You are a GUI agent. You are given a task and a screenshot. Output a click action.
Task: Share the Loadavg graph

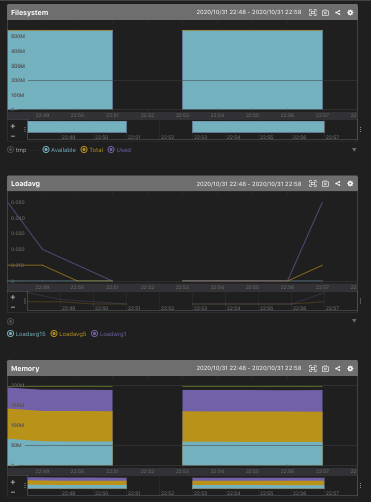coord(338,184)
